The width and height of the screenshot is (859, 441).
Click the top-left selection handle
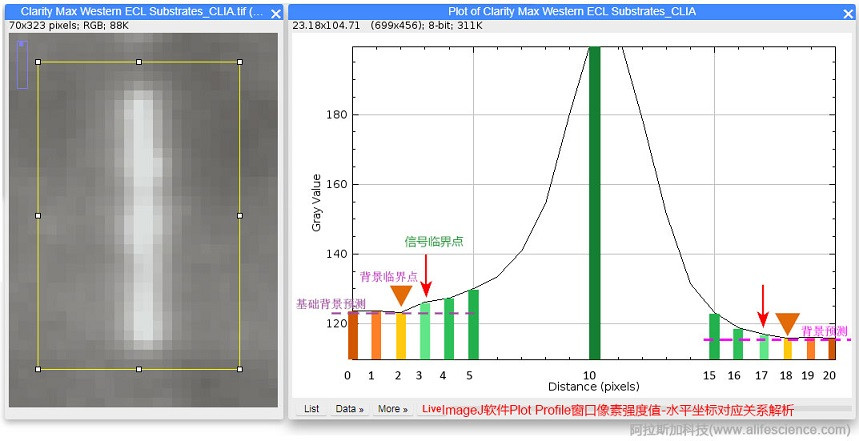pyautogui.click(x=38, y=62)
